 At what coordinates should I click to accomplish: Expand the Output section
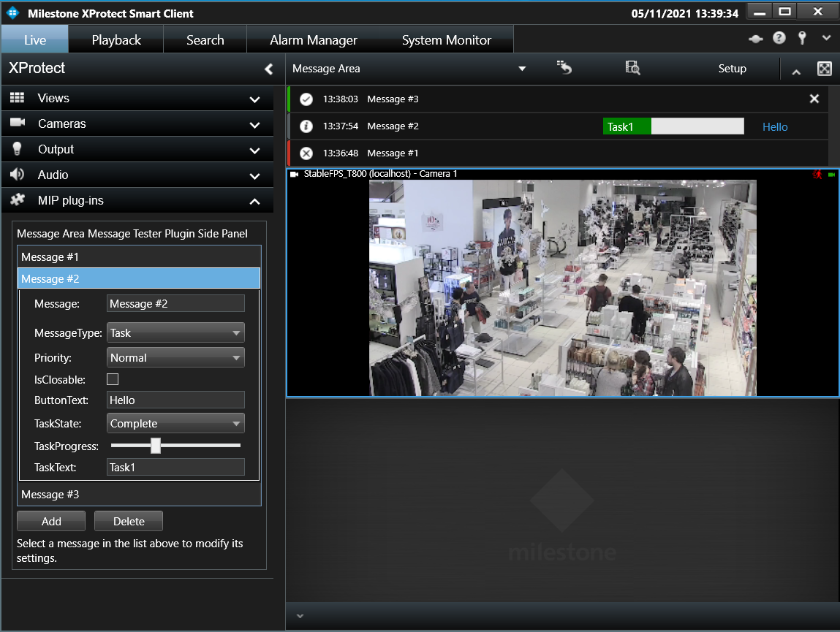pos(254,151)
